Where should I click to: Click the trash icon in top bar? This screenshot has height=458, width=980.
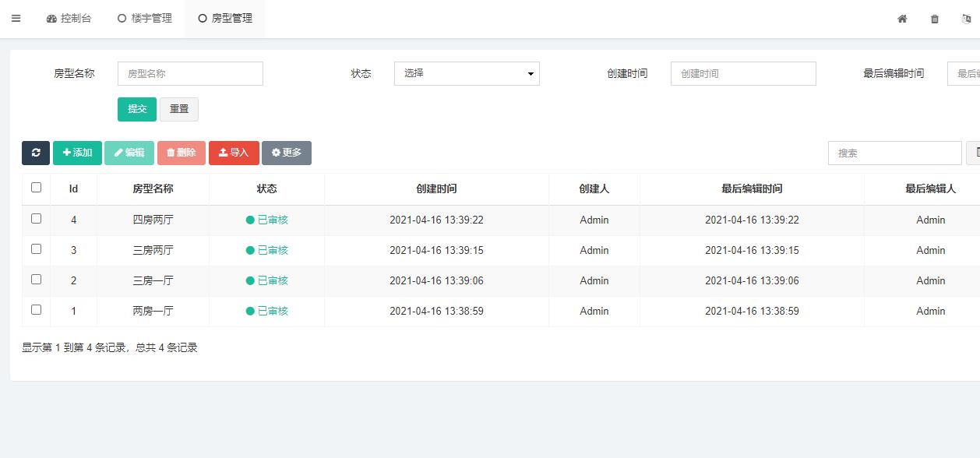pyautogui.click(x=935, y=19)
